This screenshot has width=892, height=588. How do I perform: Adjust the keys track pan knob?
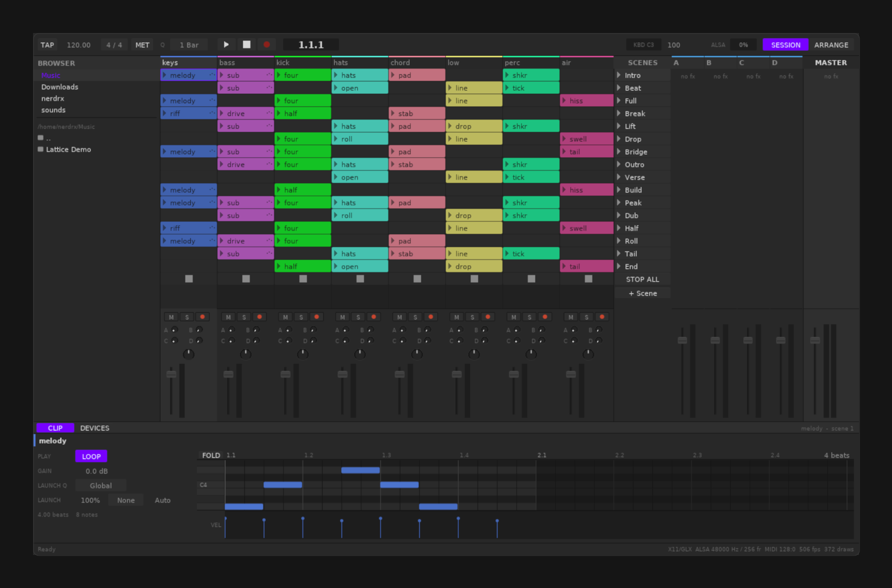point(189,354)
